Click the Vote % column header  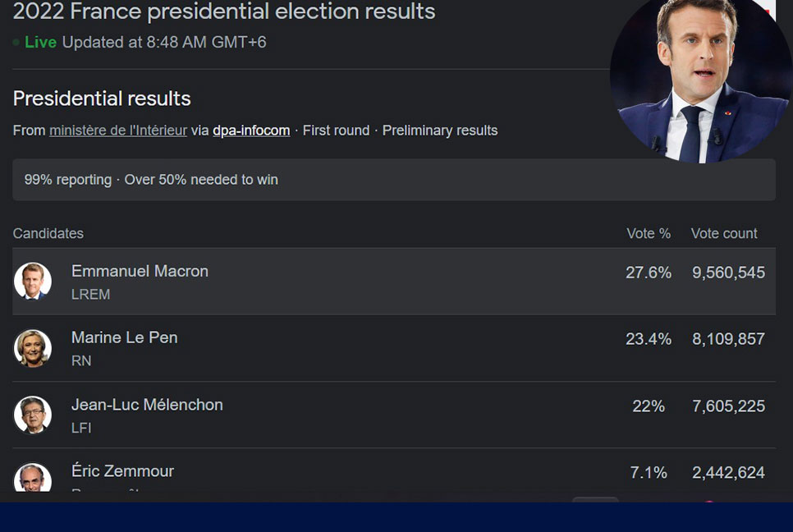[649, 234]
